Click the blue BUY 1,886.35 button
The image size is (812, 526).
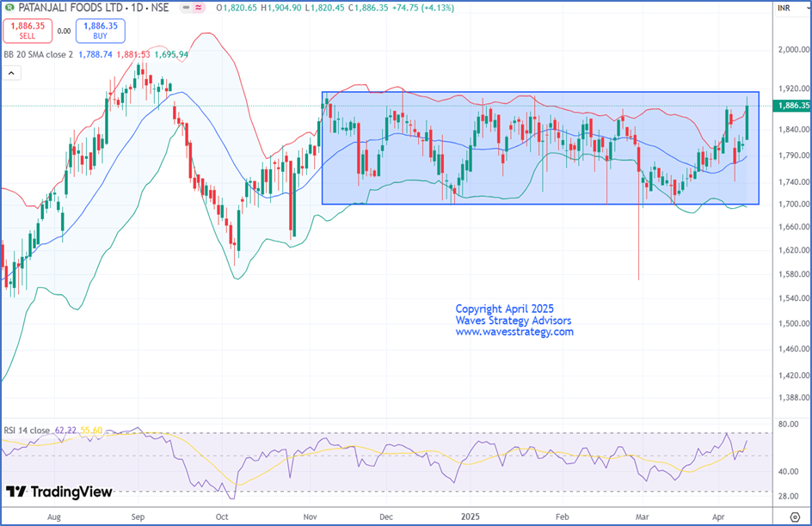101,31
